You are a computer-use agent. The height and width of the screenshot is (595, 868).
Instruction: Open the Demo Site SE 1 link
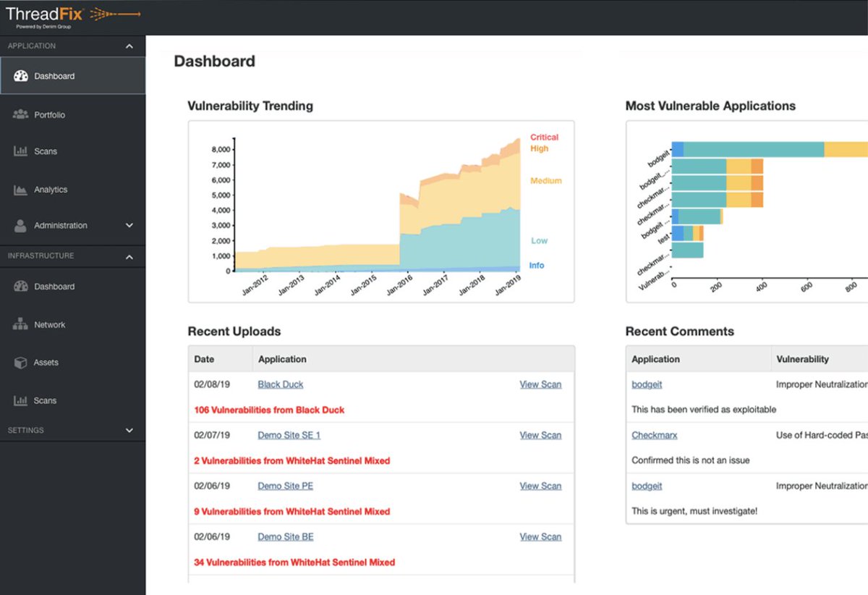tap(289, 435)
